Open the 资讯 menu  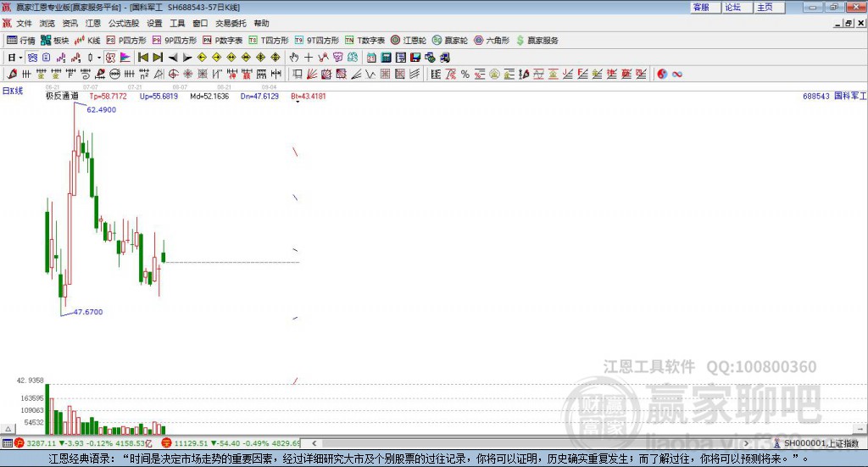click(70, 23)
